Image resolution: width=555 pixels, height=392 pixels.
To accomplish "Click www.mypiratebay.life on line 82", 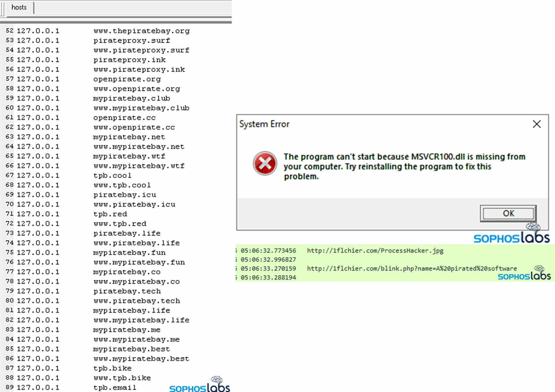I will tap(142, 320).
